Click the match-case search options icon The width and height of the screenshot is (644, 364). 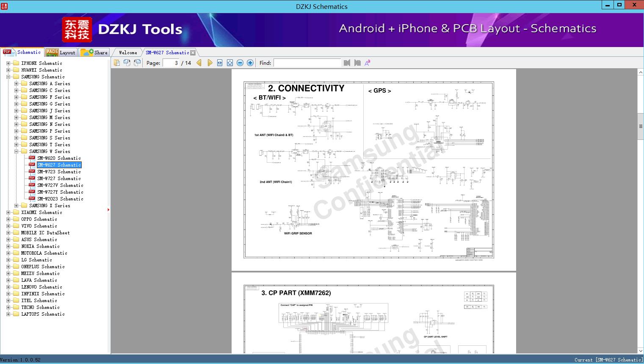(x=368, y=63)
